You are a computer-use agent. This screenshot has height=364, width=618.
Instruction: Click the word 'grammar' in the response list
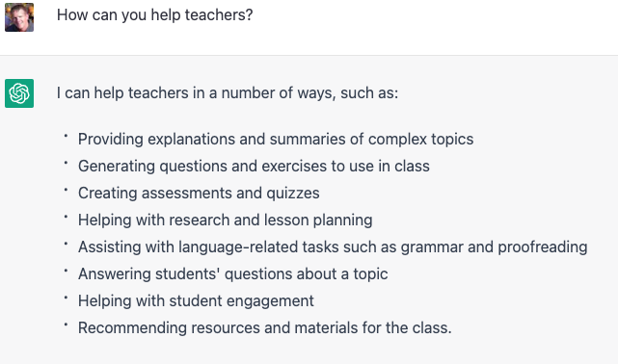click(x=432, y=247)
